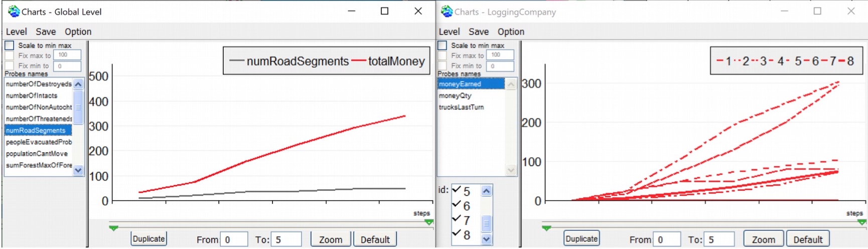The width and height of the screenshot is (868, 249).
Task: Uncheck id 5 in LoggingCompany list
Action: click(x=457, y=190)
